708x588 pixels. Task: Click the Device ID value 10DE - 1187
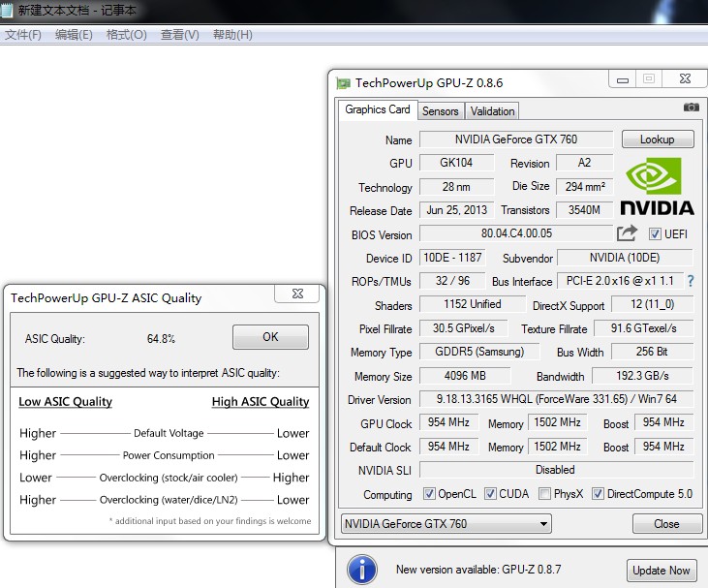click(452, 258)
